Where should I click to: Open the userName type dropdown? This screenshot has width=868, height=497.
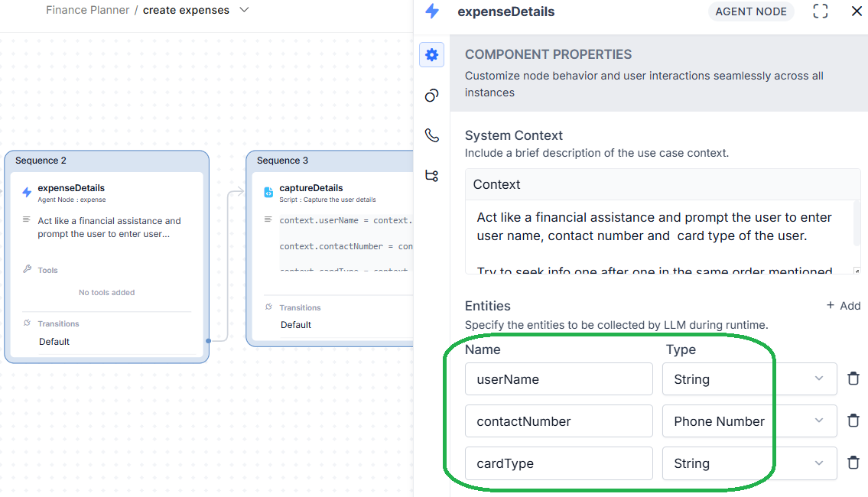749,379
